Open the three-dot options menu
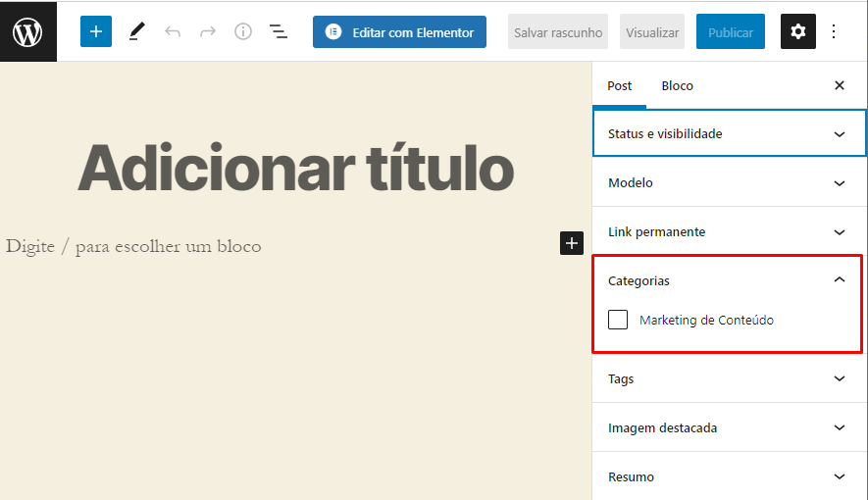Viewport: 868px width, 500px height. tap(834, 31)
